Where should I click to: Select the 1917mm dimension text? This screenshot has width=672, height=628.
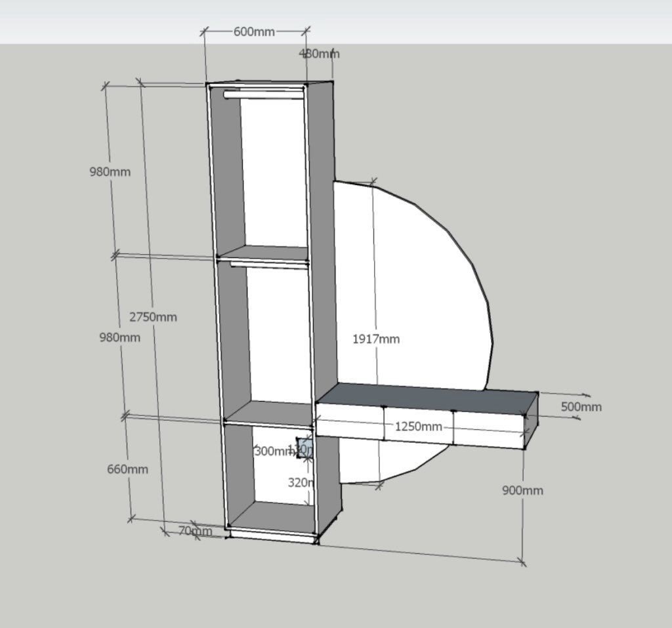click(376, 339)
